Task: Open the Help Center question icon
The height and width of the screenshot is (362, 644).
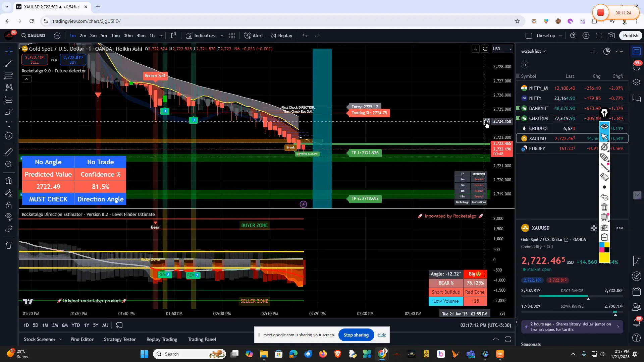Action: coord(637,338)
